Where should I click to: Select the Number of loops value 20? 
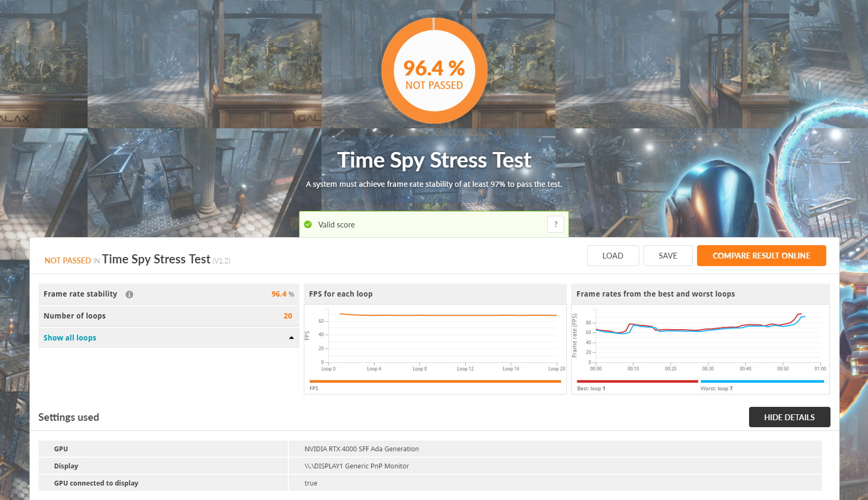tap(288, 316)
